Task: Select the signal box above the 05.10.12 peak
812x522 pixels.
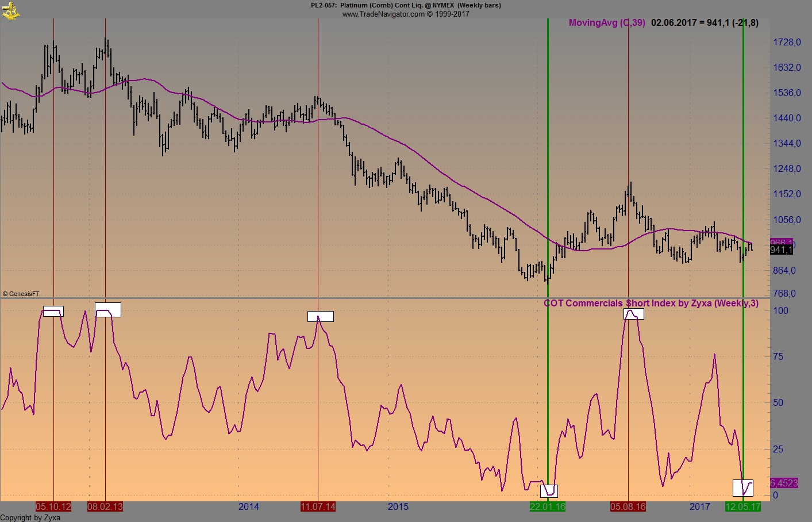Action: pos(53,310)
